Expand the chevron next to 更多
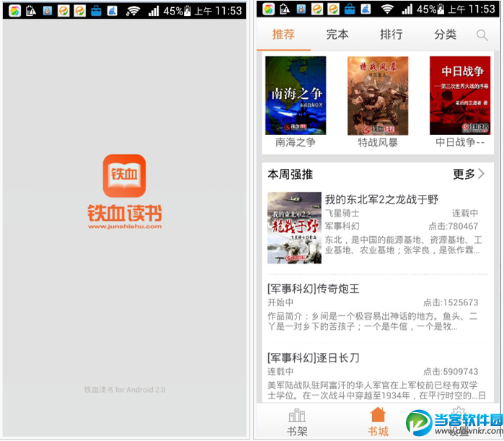The image size is (504, 441). tap(481, 174)
